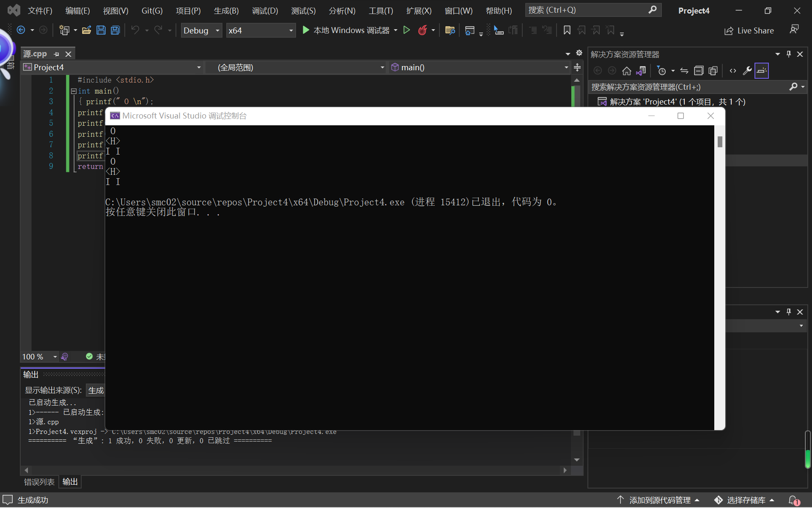812x508 pixels.
Task: Toggle bookmark with the bookmark icon
Action: tap(567, 30)
